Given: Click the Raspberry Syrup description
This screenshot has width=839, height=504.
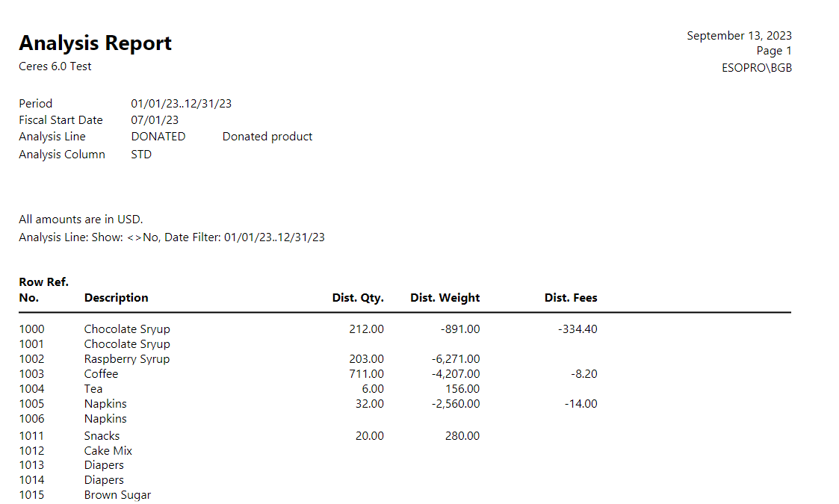Looking at the screenshot, I should 126,359.
